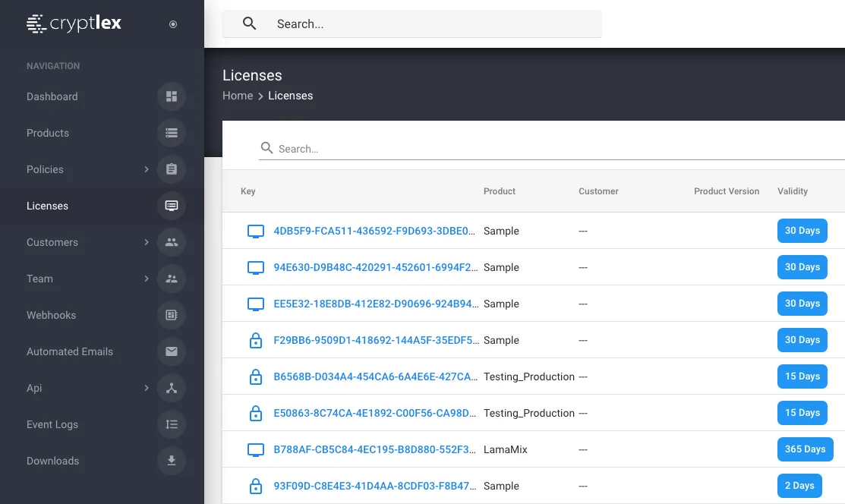
Task: Expand the Team submenu chevron
Action: 147,279
